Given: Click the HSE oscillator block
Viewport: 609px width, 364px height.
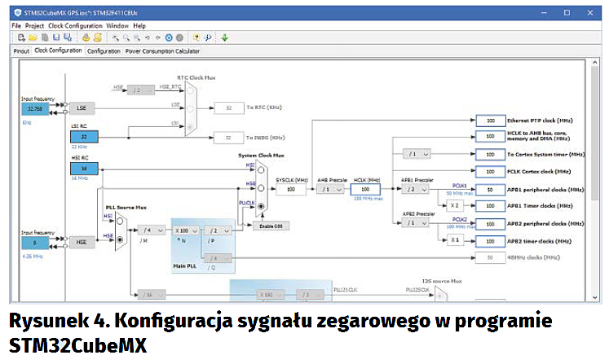Looking at the screenshot, I should (x=81, y=242).
